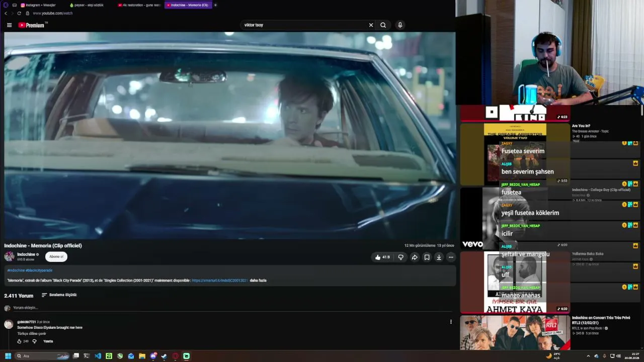
Task: Open the YouTube guide hamburger menu
Action: (x=9, y=25)
